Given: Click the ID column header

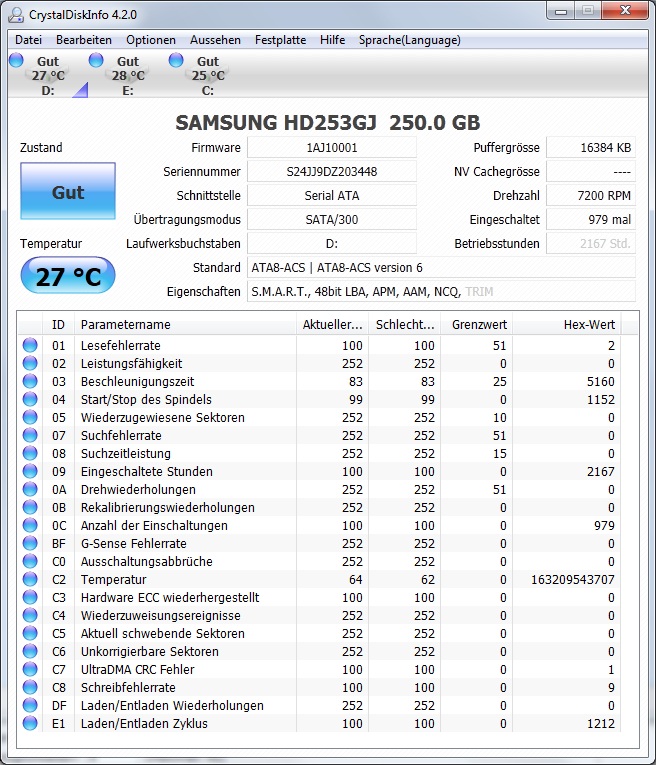Looking at the screenshot, I should pyautogui.click(x=59, y=324).
